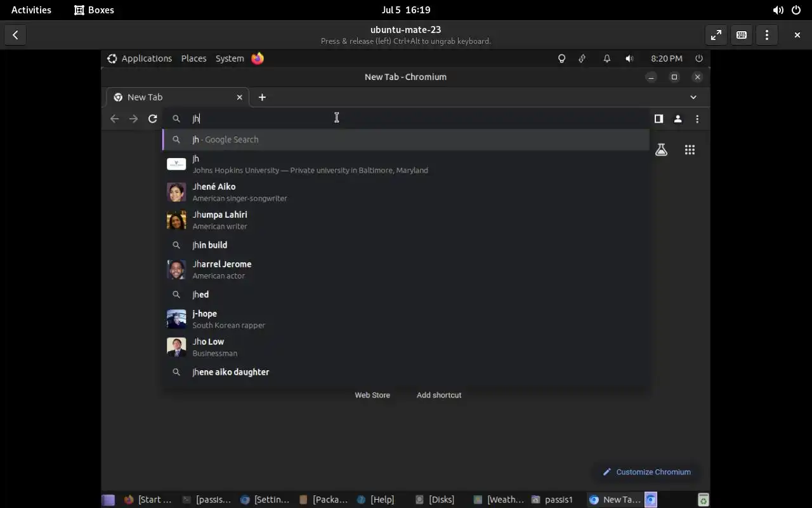Open the System menu
This screenshot has height=508, width=812.
click(x=230, y=58)
